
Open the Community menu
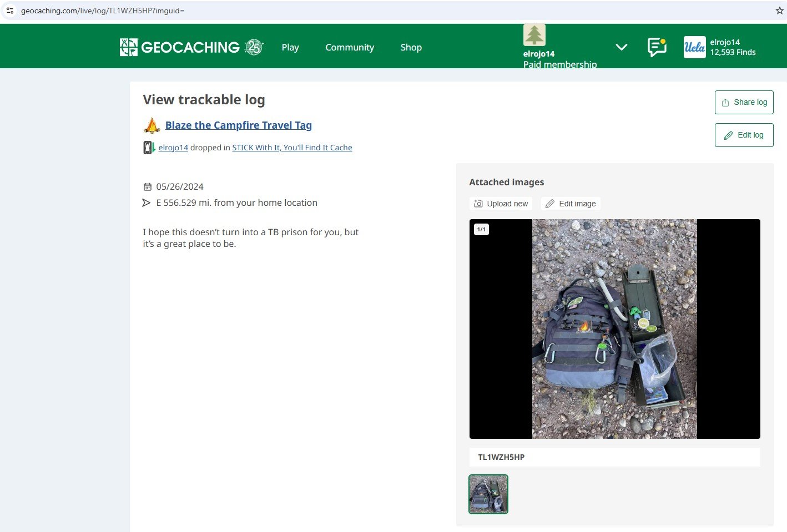(x=350, y=48)
